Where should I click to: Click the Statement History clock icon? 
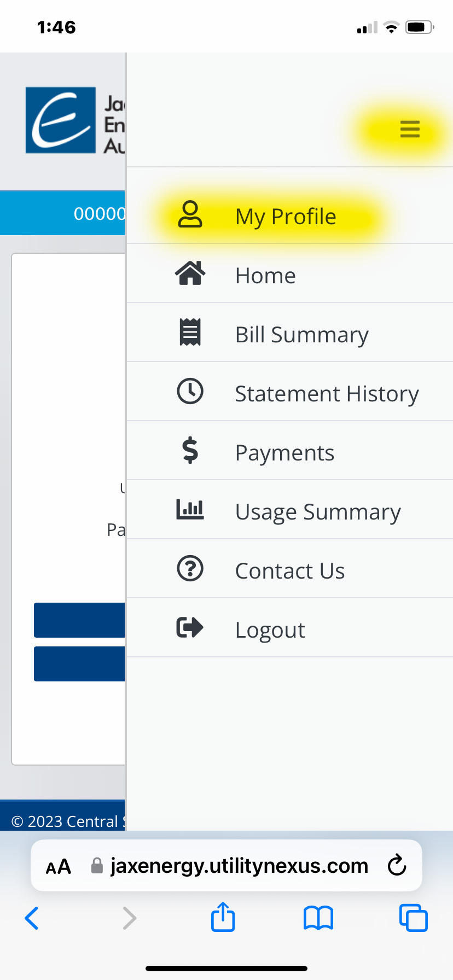point(190,392)
